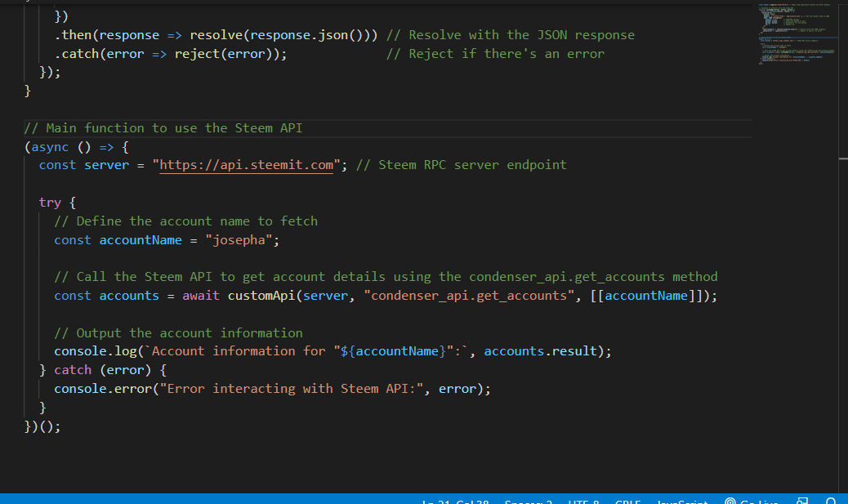Click the "condenser_api.get_accounts" string argument
This screenshot has height=504, width=848.
pos(469,296)
